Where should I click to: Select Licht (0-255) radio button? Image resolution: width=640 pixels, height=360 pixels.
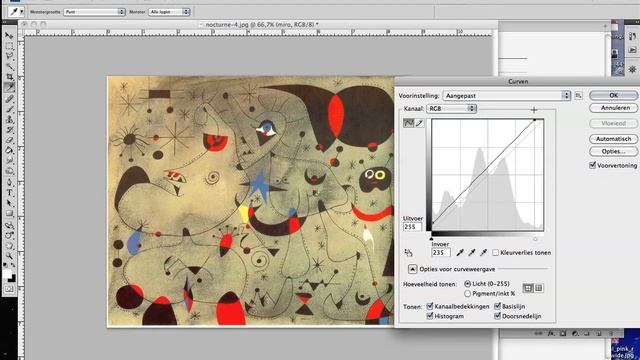pyautogui.click(x=467, y=284)
